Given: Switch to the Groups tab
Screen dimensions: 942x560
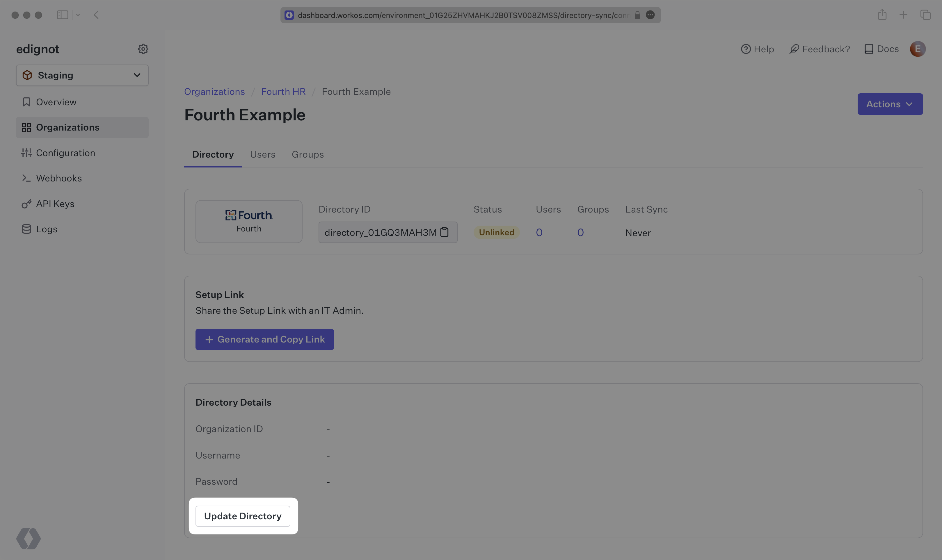Looking at the screenshot, I should point(307,155).
